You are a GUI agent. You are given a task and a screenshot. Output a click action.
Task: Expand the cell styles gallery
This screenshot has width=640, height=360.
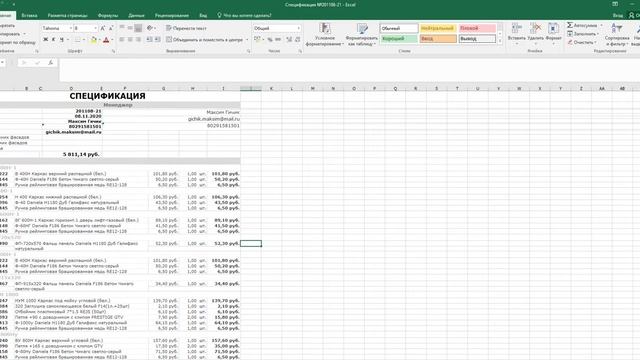500,41
